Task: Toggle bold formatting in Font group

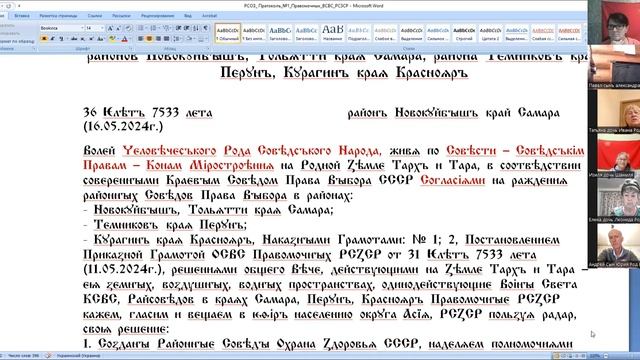Action: [x=44, y=39]
